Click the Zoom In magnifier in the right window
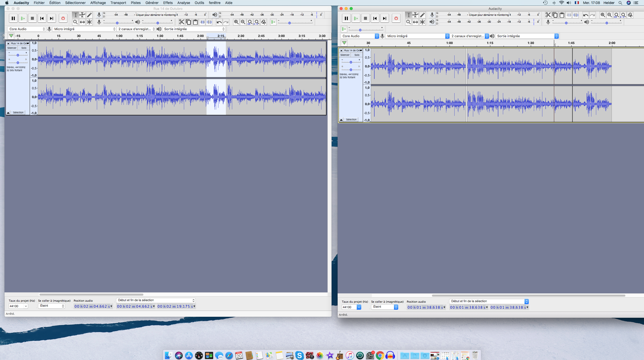Screen dimensions: 644x360 tap(603, 15)
